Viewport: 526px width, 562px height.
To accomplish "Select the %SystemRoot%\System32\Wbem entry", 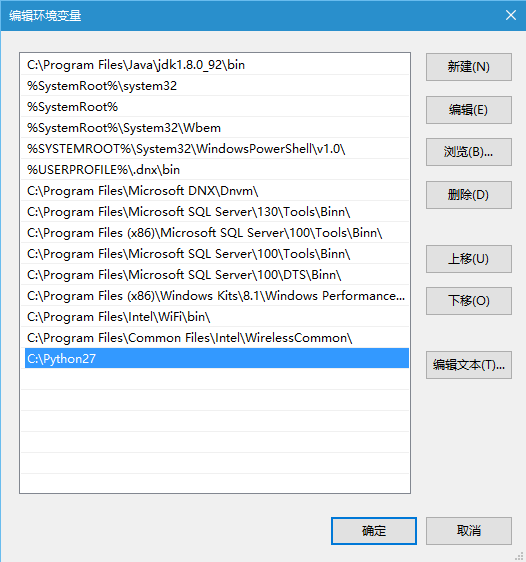I will click(215, 128).
